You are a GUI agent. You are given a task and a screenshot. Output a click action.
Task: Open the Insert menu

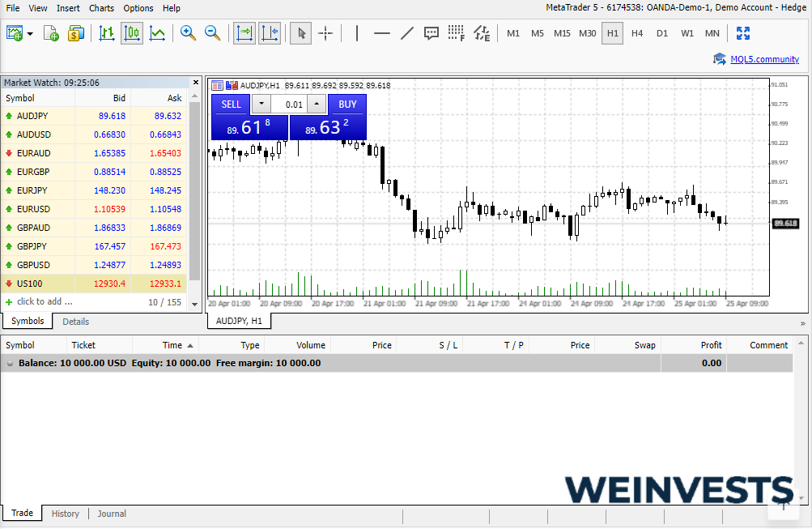pos(68,8)
